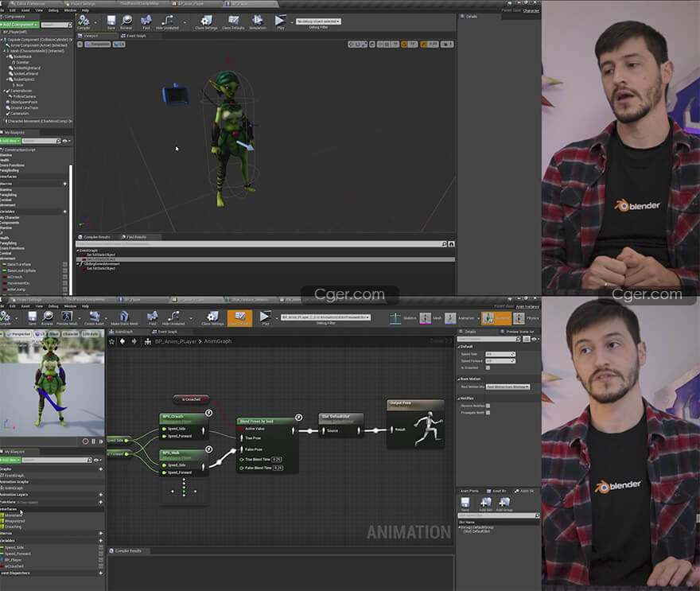Click Save in the upper editor toolbar
The height and width of the screenshot is (591, 700).
[x=111, y=21]
